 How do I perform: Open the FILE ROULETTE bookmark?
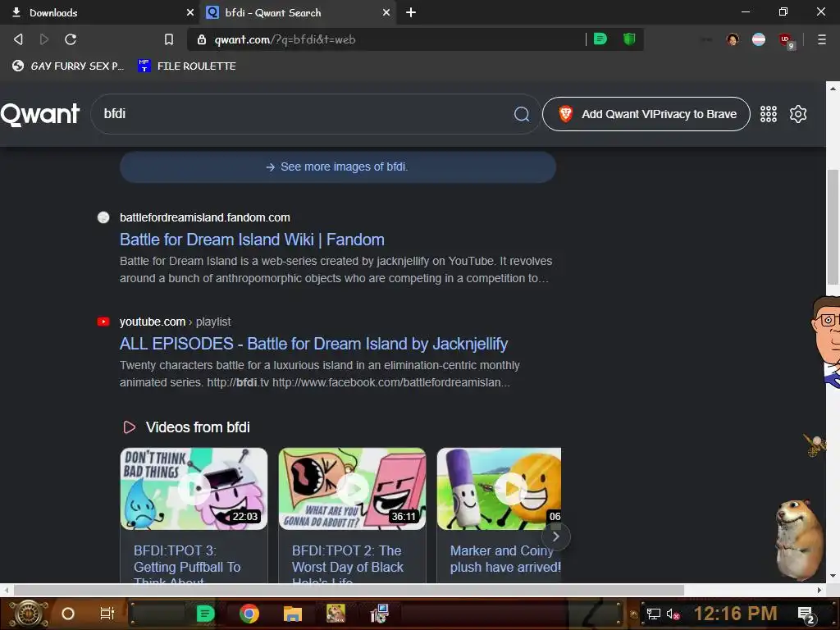(186, 66)
